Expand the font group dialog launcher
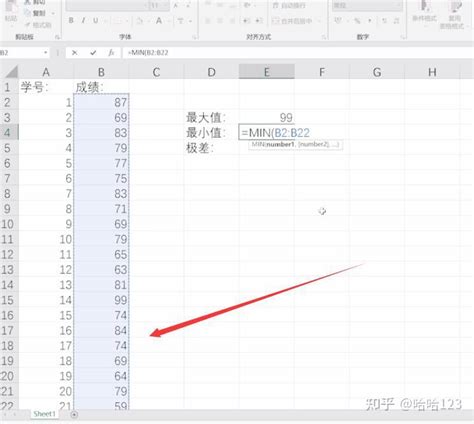Image resolution: width=474 pixels, height=424 pixels. tap(195, 37)
